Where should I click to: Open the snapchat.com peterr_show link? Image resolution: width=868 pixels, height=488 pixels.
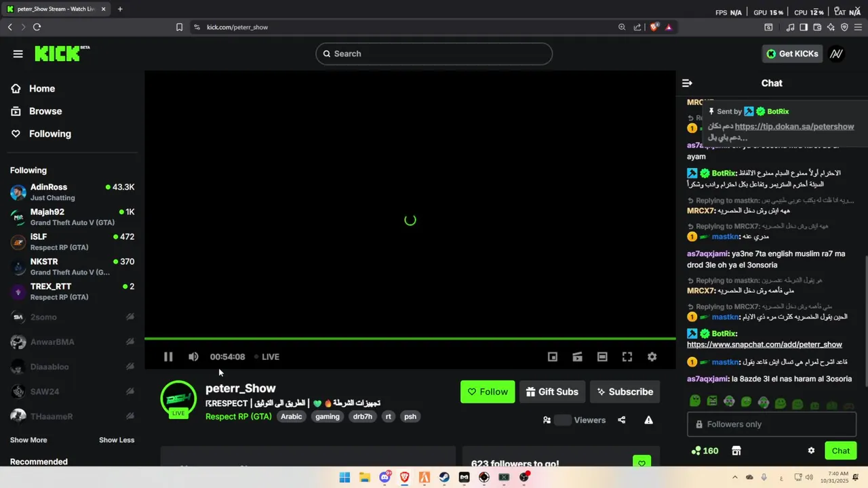coord(764,344)
